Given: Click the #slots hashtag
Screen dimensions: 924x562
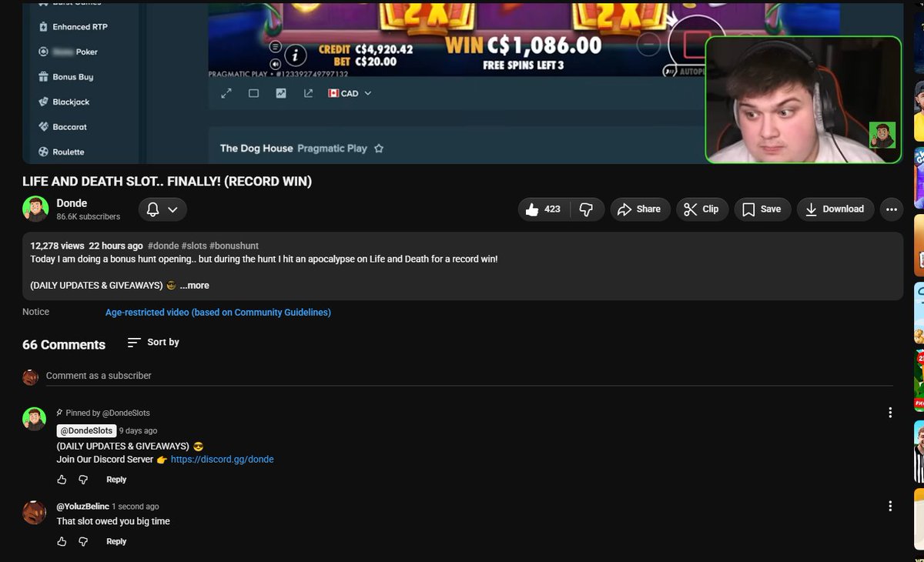Looking at the screenshot, I should 194,246.
